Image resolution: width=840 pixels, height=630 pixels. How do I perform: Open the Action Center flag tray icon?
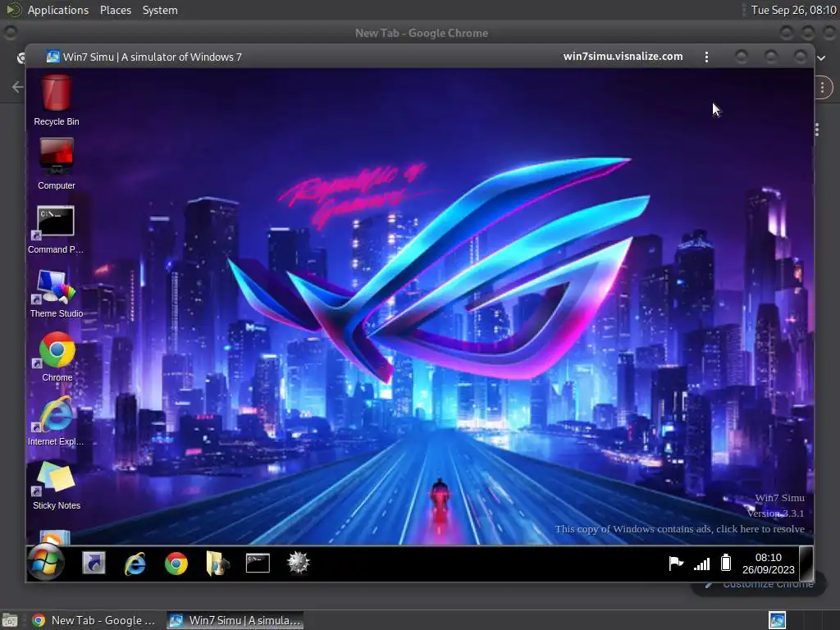[676, 563]
